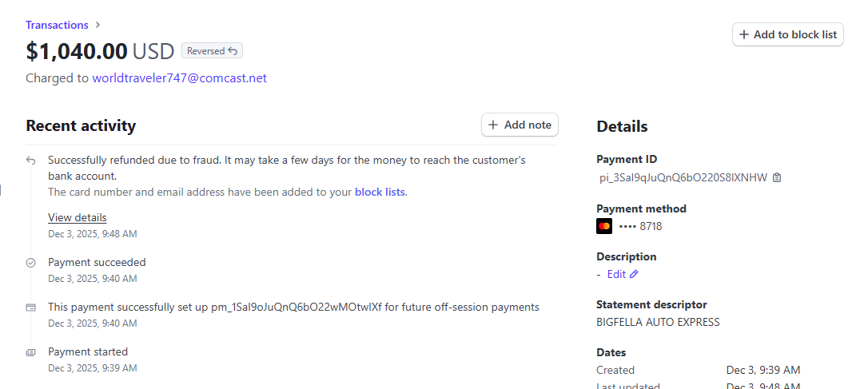Click the breadcrumb chevron after Transactions

(x=98, y=25)
